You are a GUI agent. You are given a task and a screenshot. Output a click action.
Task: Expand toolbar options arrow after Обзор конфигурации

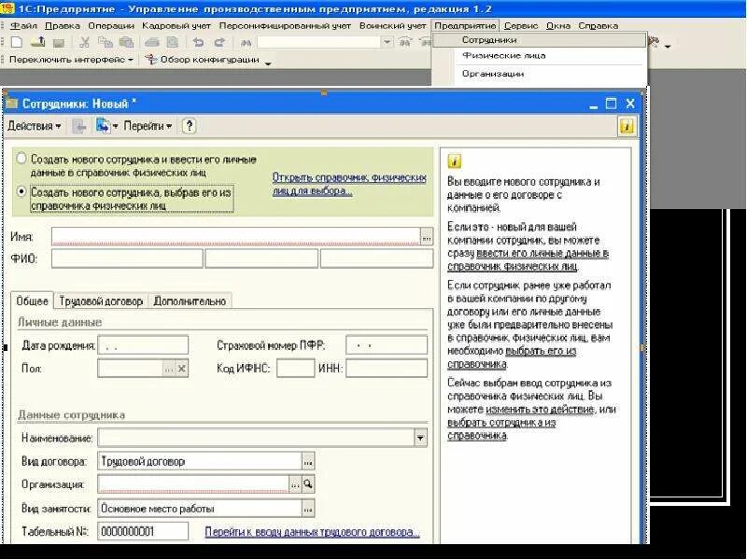point(268,63)
